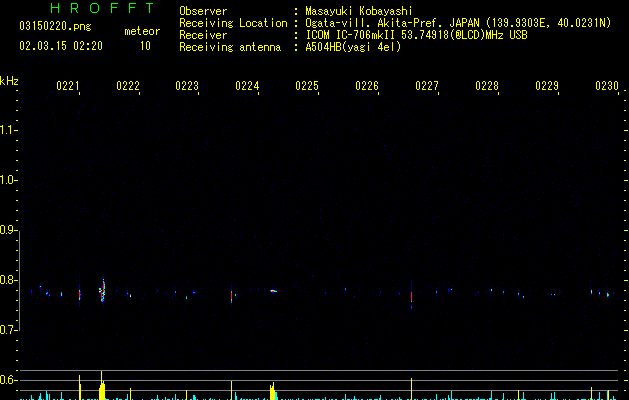Click the 0.8 frequency axis label

click(8, 280)
